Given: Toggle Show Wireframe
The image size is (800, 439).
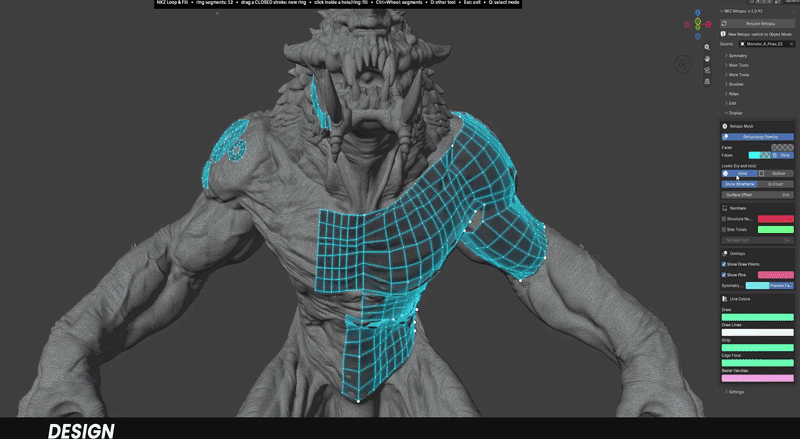Looking at the screenshot, I should click(739, 184).
